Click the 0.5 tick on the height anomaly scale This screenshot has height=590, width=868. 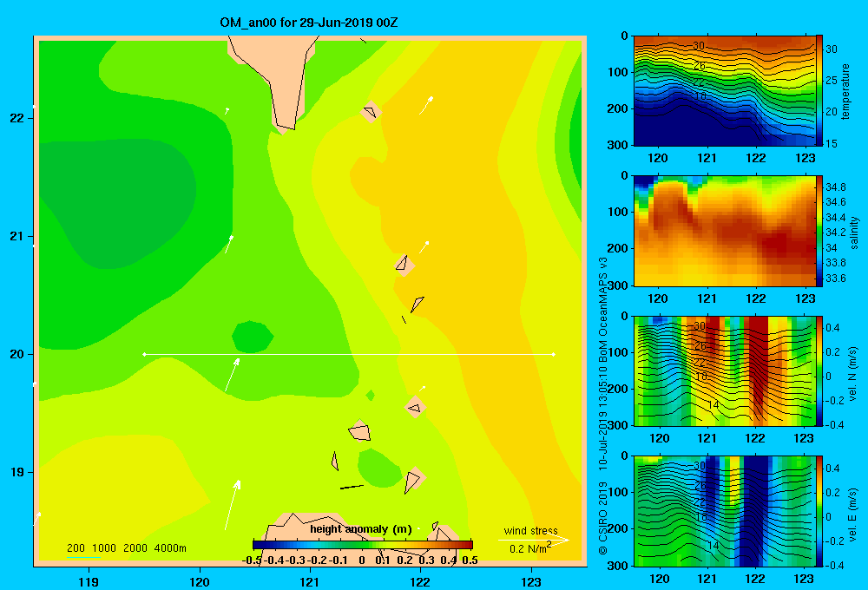click(x=470, y=560)
